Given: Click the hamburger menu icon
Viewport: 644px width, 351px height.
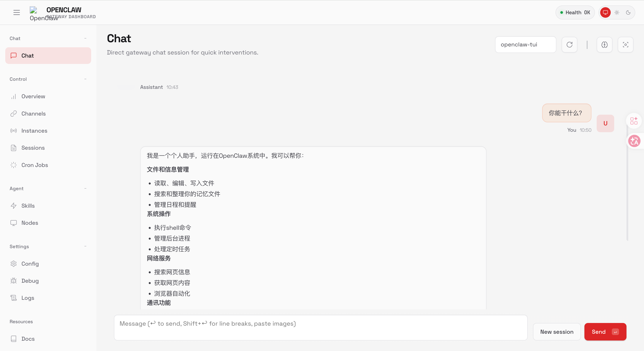Looking at the screenshot, I should click(x=16, y=12).
